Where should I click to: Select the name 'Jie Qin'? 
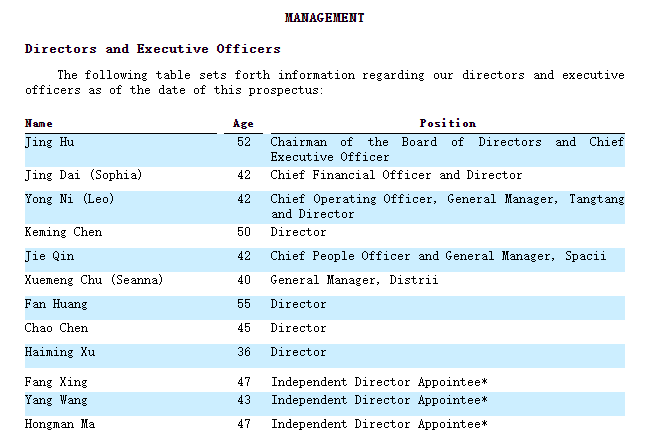(x=50, y=256)
